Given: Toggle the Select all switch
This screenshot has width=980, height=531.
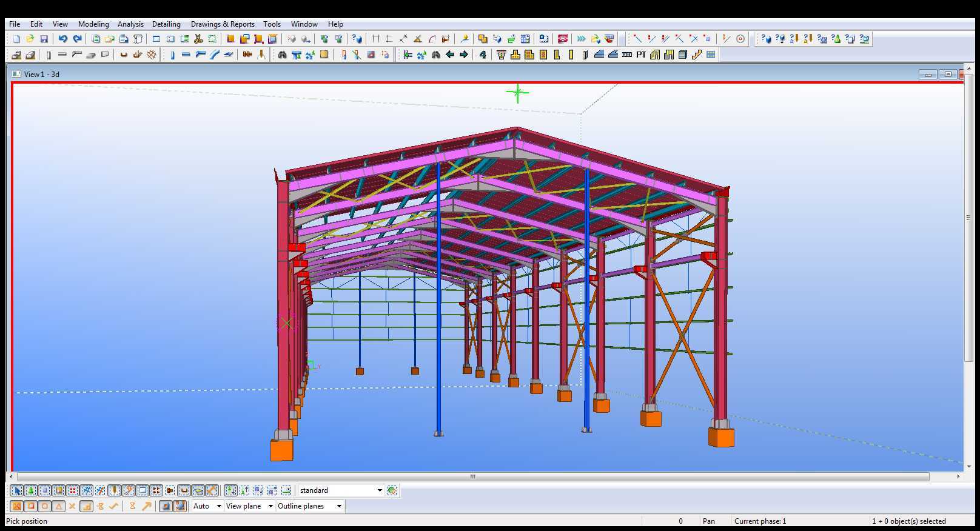Looking at the screenshot, I should pos(17,490).
